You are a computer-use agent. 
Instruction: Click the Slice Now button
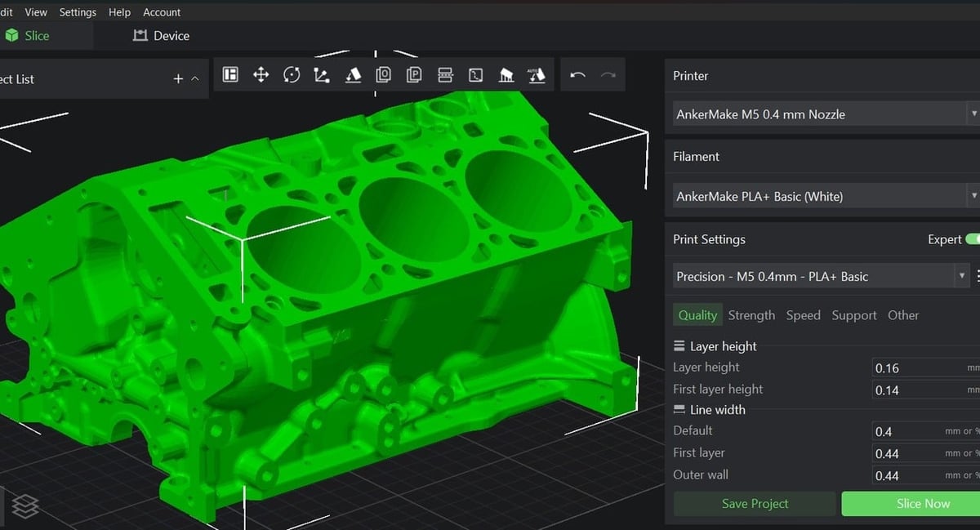(923, 504)
